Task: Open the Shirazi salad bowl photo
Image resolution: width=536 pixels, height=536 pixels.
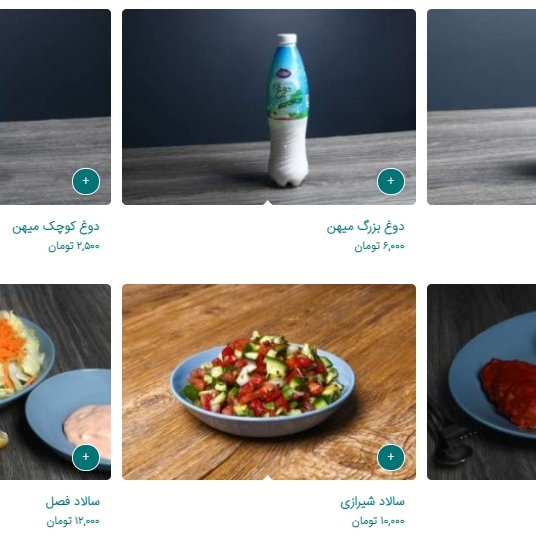Action: coord(269,382)
